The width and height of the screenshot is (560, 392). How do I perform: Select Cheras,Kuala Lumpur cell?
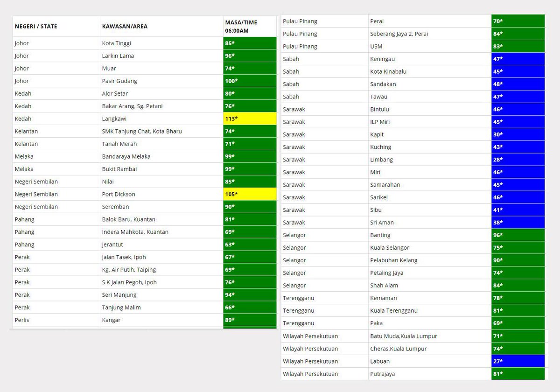[x=430, y=349]
